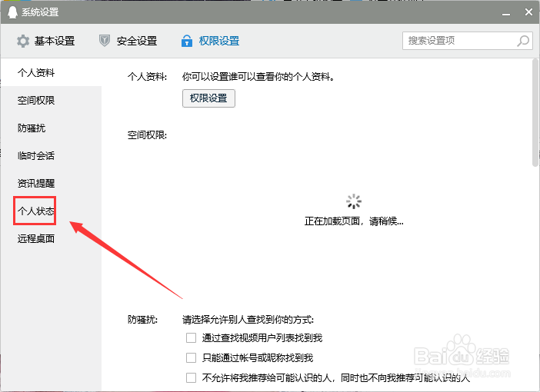This screenshot has height=392, width=540.
Task: Click the gear icon for basic settings
Action: tap(23, 41)
